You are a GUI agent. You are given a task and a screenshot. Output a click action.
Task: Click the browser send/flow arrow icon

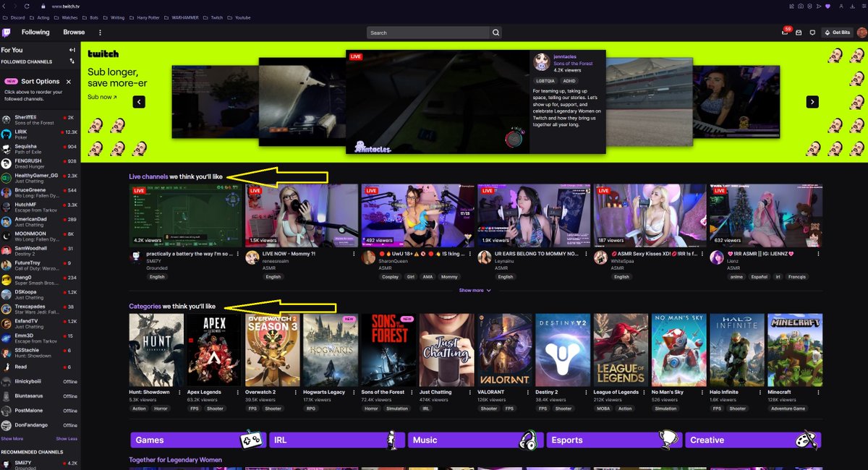819,7
